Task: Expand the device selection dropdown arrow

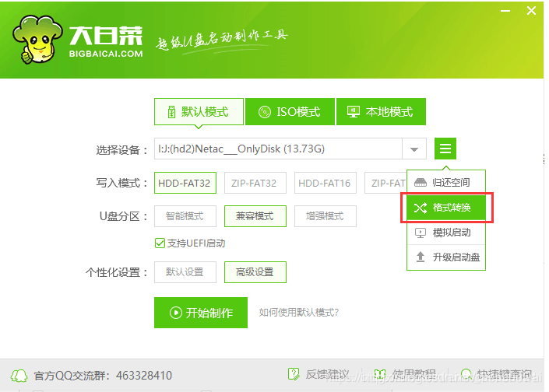Action: click(x=414, y=149)
